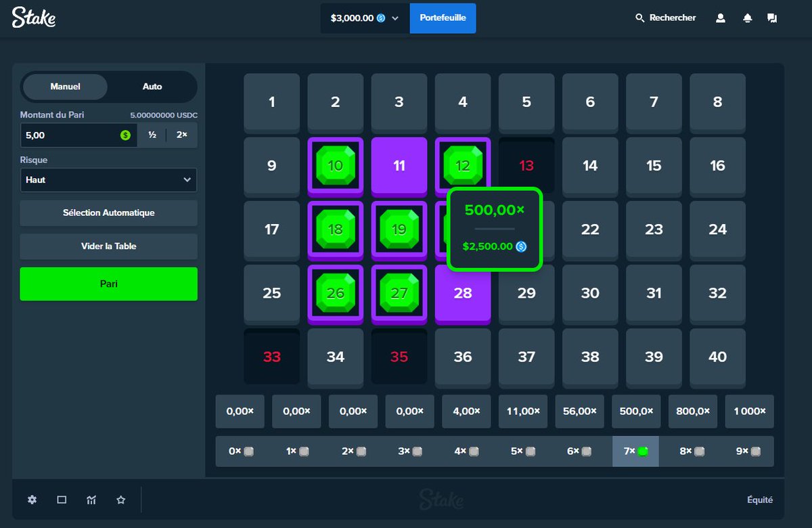
Task: Click the 5.00000000 USDC label
Action: click(164, 115)
